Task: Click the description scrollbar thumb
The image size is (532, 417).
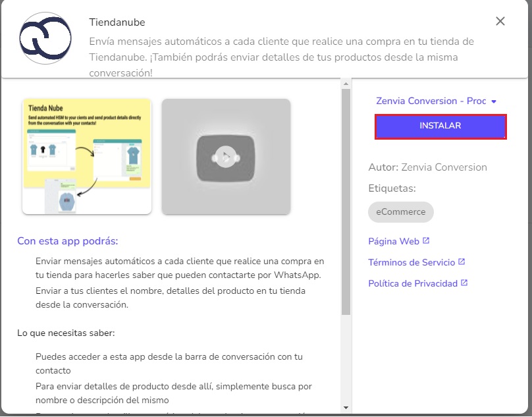Action: (346, 202)
